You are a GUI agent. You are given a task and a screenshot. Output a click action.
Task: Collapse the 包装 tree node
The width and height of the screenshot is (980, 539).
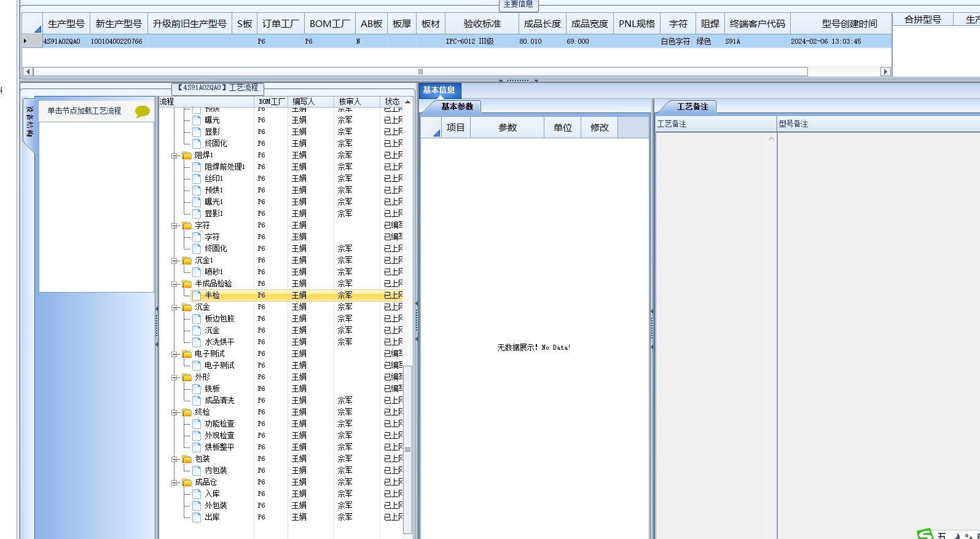(174, 459)
